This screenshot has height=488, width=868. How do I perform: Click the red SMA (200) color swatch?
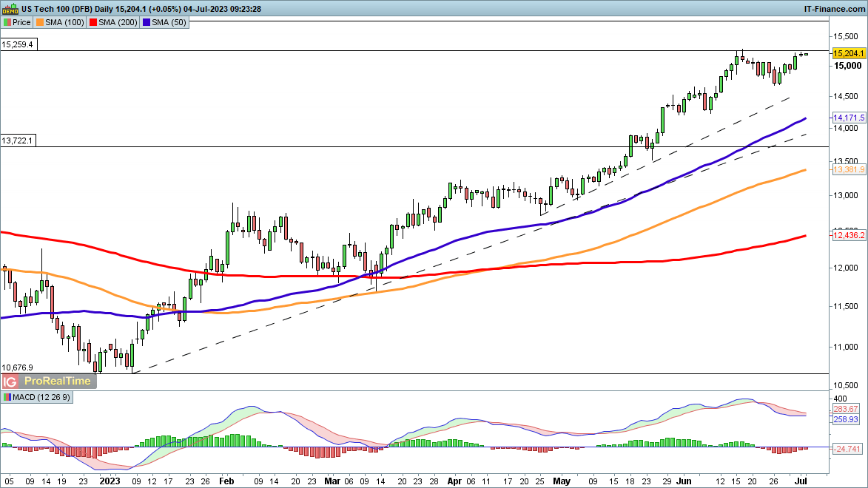(93, 22)
